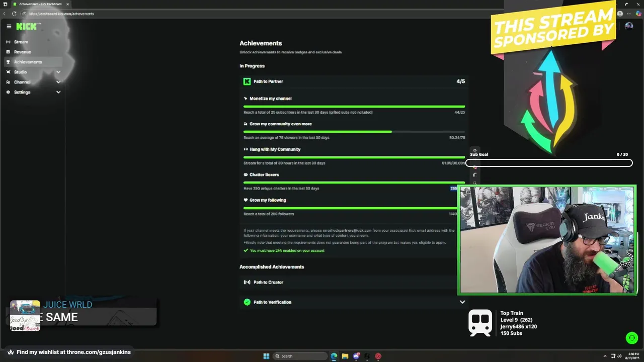Click the Juice WRLD album art thumbnail
Screen dimensions: 644x362
click(x=25, y=316)
